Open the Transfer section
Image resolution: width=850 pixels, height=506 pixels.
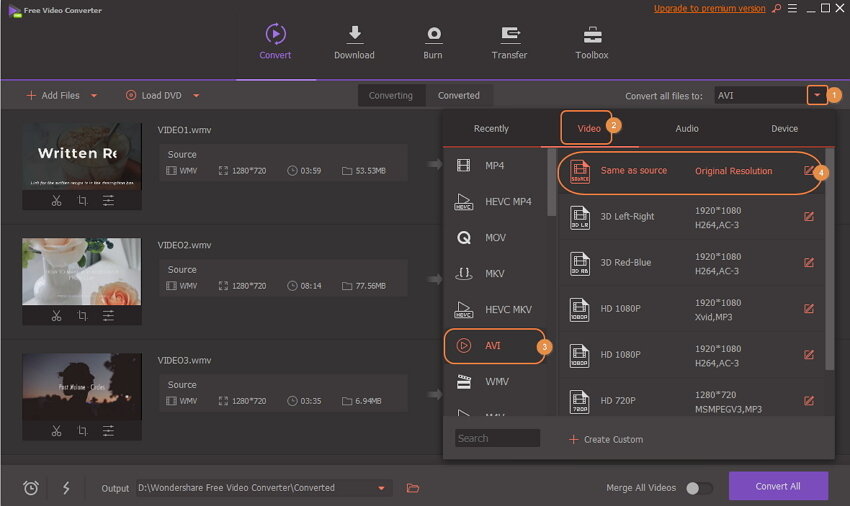[509, 42]
